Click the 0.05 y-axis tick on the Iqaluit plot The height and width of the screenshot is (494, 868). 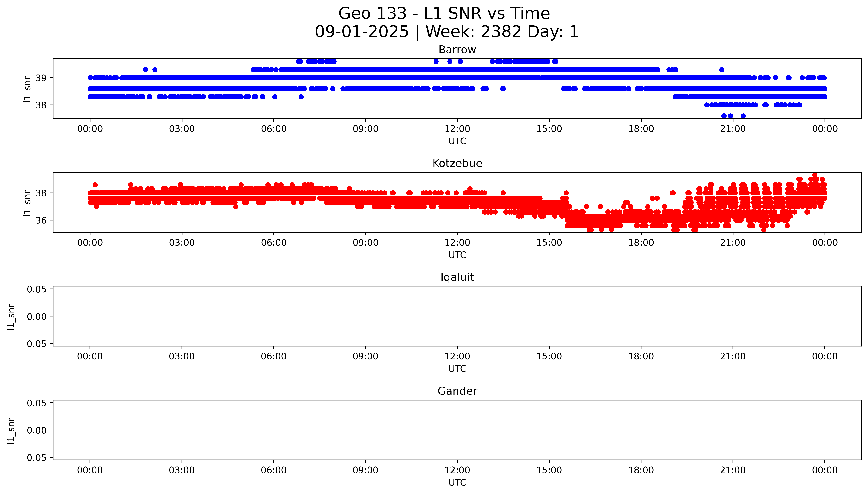[x=37, y=289]
